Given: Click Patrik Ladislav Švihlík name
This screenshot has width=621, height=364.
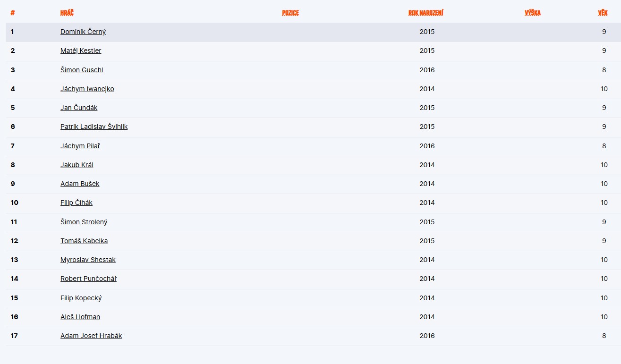Looking at the screenshot, I should coord(94,127).
